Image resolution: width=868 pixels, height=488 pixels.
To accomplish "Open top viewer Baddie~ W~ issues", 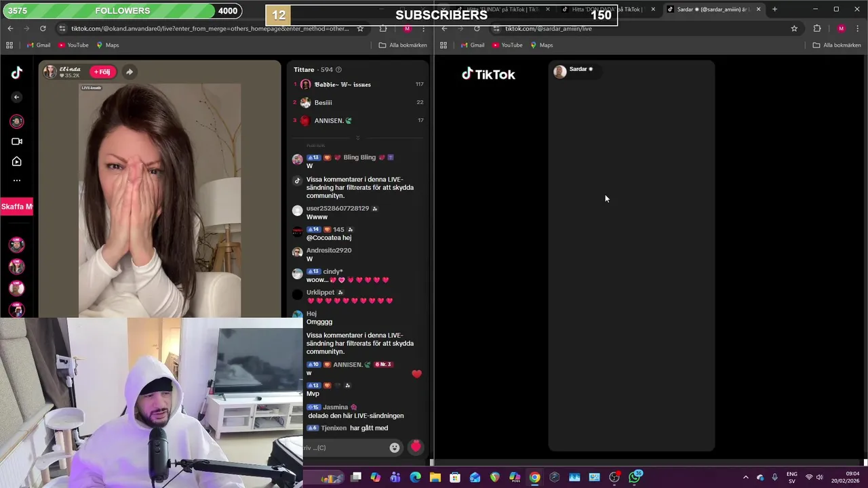I will [x=342, y=85].
